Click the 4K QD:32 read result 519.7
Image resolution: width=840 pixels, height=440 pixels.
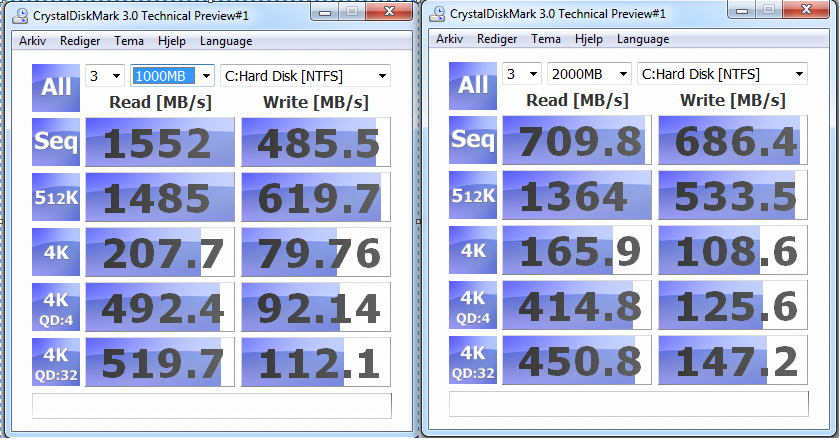point(160,362)
